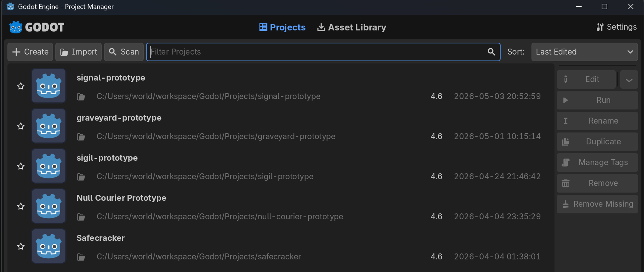Image resolution: width=644 pixels, height=272 pixels.
Task: Expand the Edit options dropdown arrow
Action: (x=629, y=79)
